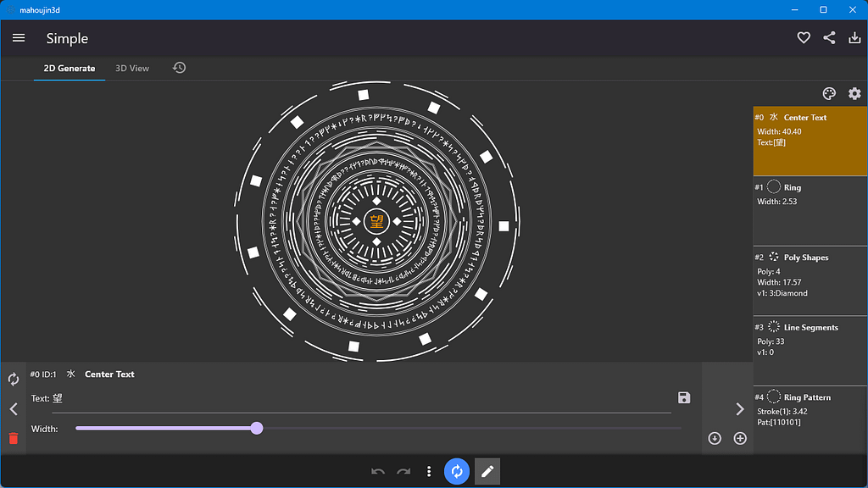Favorite this design with the heart icon
The width and height of the screenshot is (868, 488).
[x=803, y=37]
